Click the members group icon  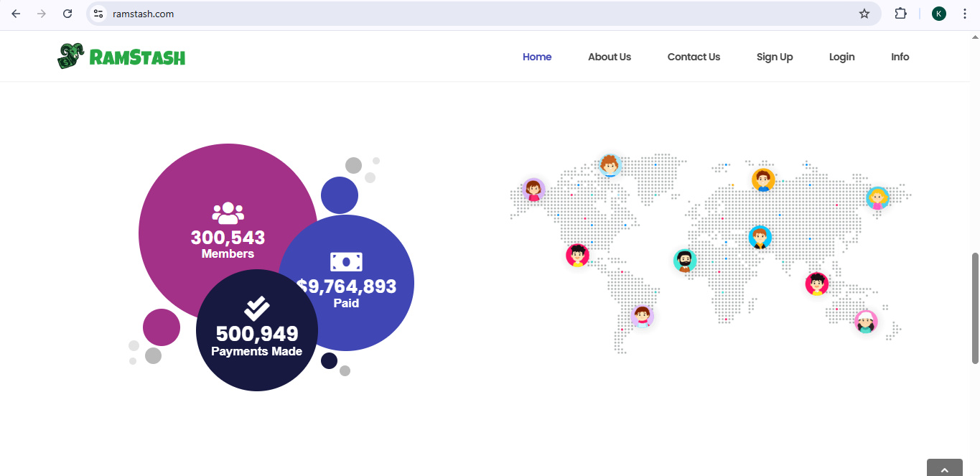coord(228,213)
